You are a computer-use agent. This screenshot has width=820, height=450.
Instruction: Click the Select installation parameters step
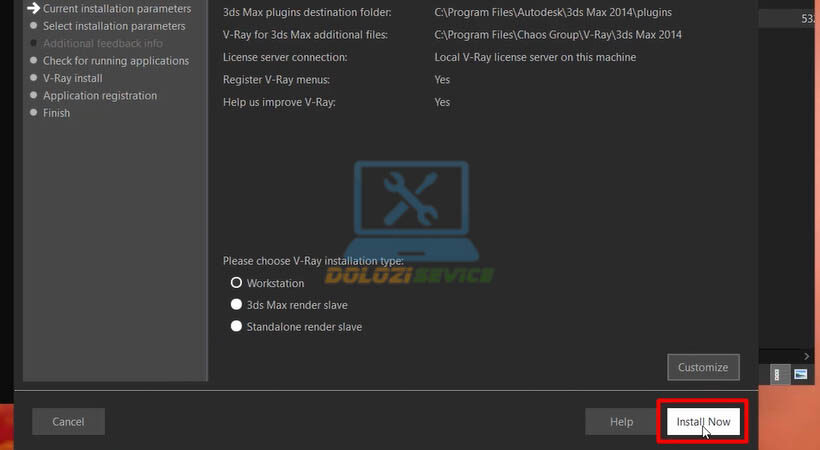[x=114, y=26]
